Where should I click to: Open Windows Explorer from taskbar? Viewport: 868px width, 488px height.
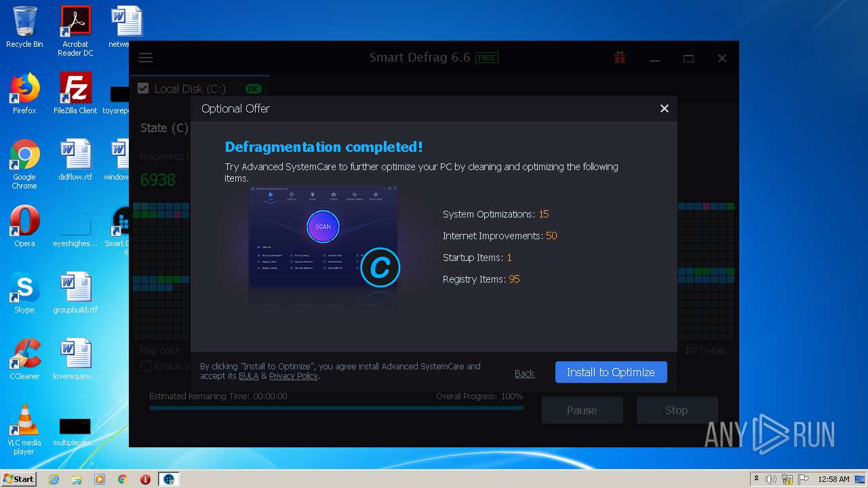pos(77,479)
